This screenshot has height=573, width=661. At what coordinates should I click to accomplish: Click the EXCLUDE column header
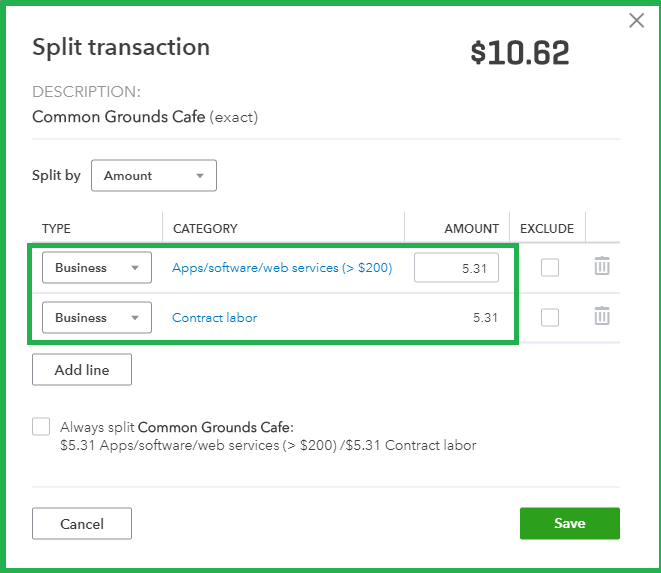[x=547, y=229]
